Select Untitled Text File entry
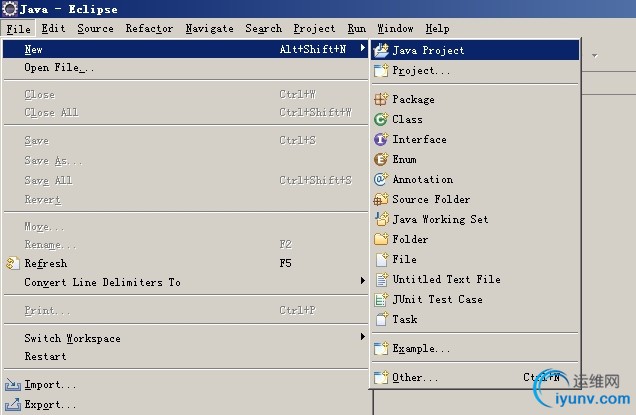Image resolution: width=636 pixels, height=415 pixels. 446,279
